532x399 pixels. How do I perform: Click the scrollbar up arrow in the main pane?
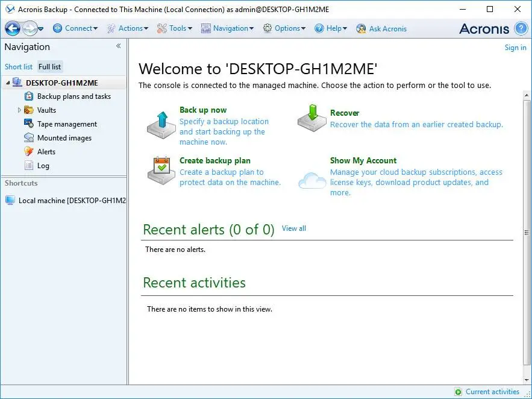pos(527,95)
